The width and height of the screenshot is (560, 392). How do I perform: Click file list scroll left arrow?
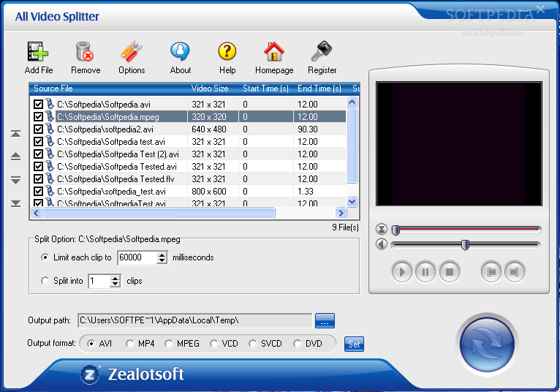click(x=36, y=214)
